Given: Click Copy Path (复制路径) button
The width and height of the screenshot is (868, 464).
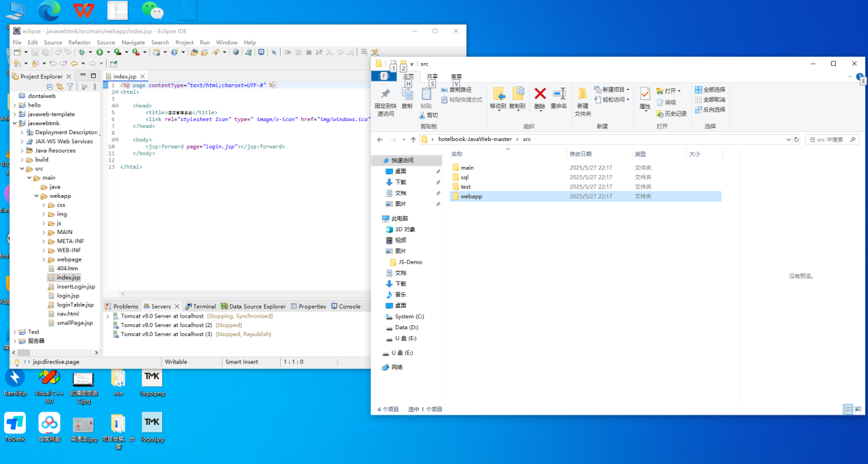Looking at the screenshot, I should click(460, 90).
